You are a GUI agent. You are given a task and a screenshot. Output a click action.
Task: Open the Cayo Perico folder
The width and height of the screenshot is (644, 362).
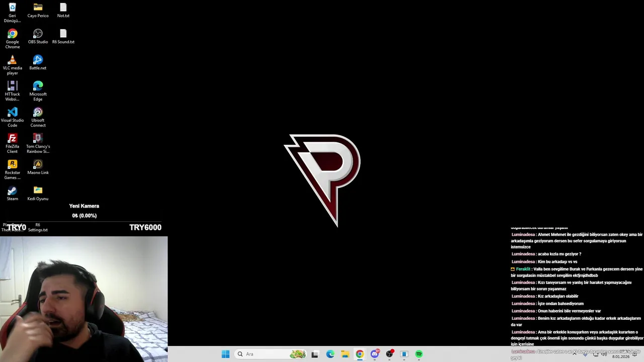coord(38,10)
